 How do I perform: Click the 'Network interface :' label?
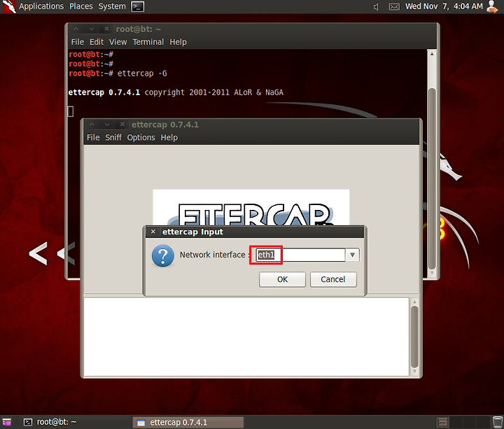pos(215,255)
